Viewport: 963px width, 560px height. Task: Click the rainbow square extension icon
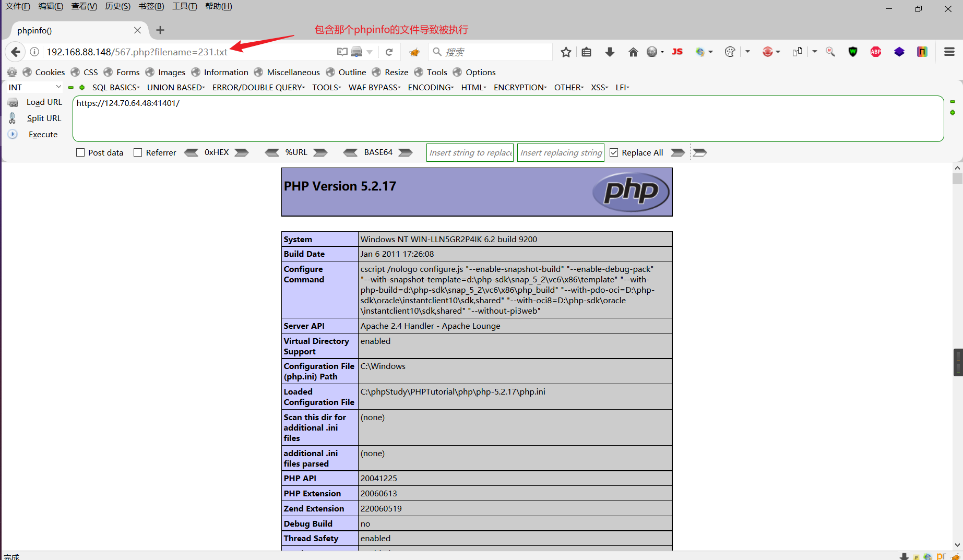922,52
